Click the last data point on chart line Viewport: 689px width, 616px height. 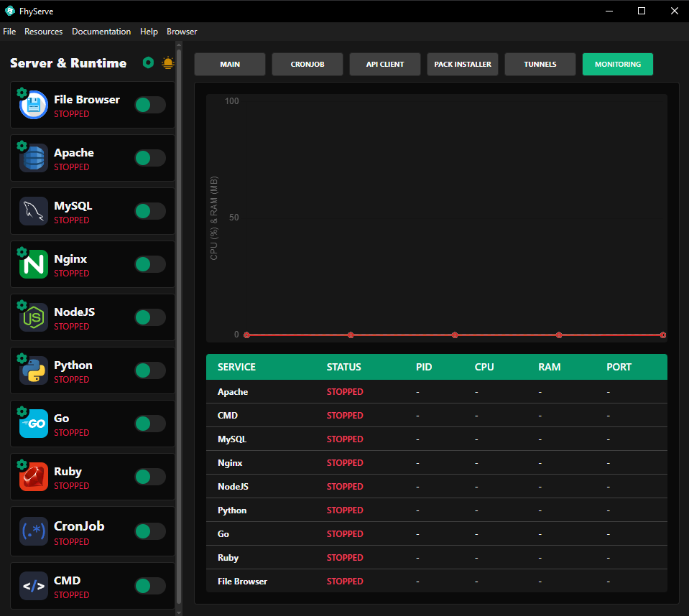(x=662, y=335)
